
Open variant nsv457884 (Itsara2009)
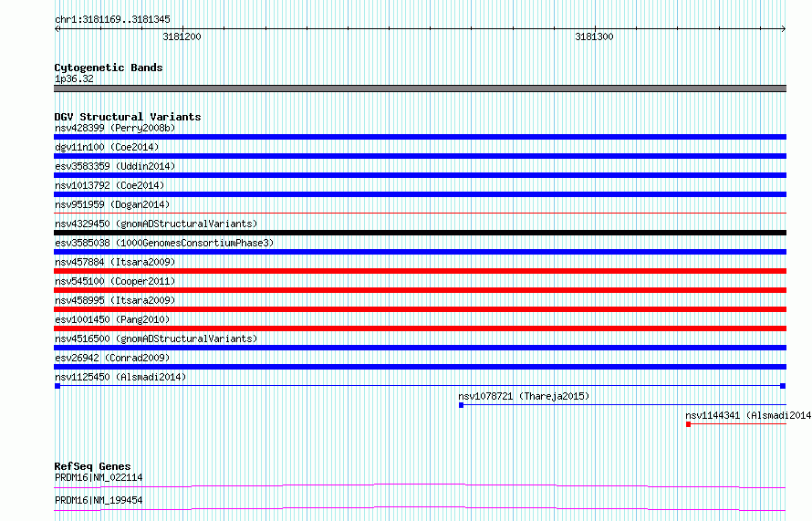115,262
